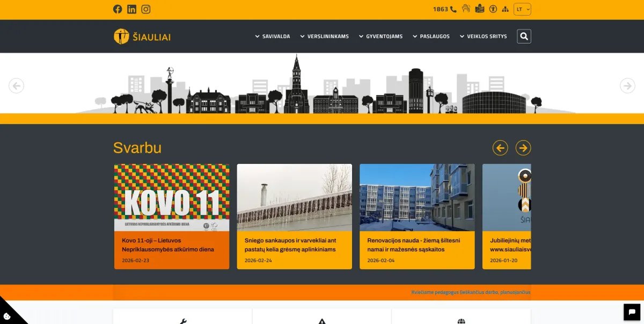Open the Instagram icon
The image size is (644, 324).
[x=145, y=9]
